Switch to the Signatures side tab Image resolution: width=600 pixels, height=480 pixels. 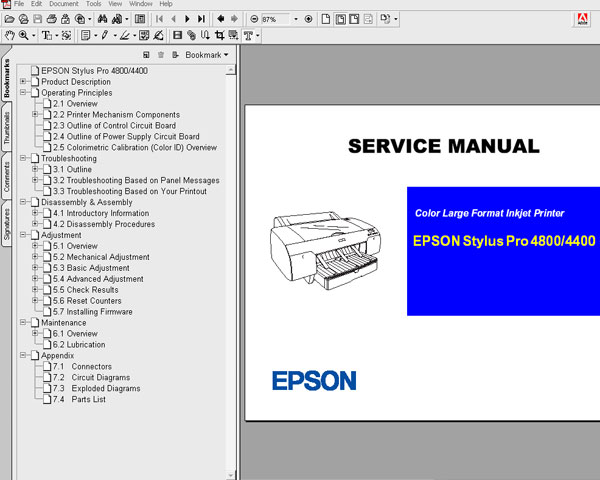point(7,224)
